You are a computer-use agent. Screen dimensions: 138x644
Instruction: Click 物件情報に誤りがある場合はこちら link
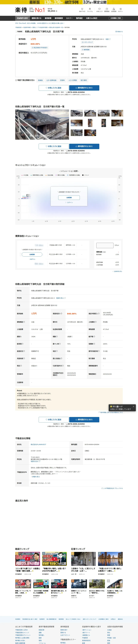tap(110, 412)
